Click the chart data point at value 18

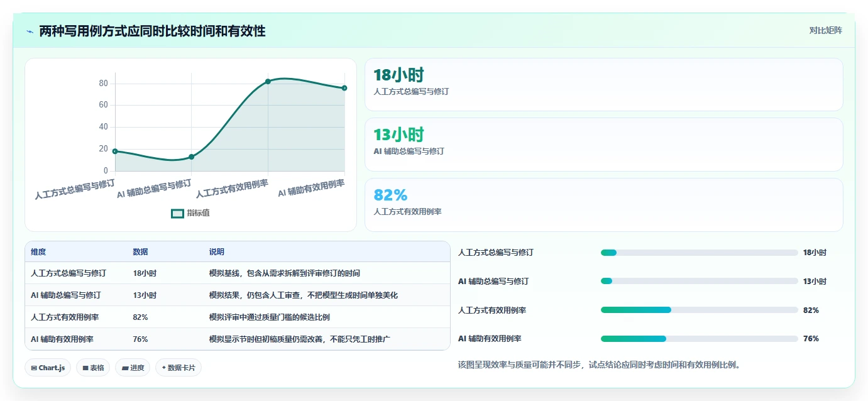(115, 151)
